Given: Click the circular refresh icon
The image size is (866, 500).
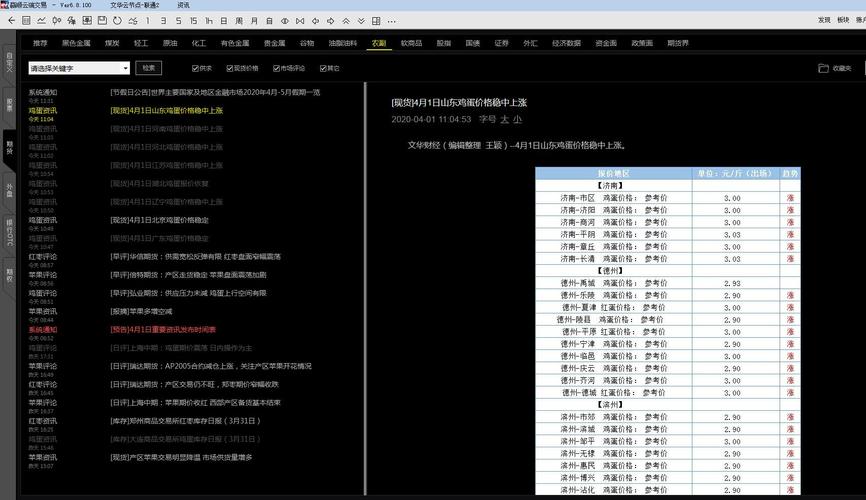Looking at the screenshot, I should coord(117,20).
